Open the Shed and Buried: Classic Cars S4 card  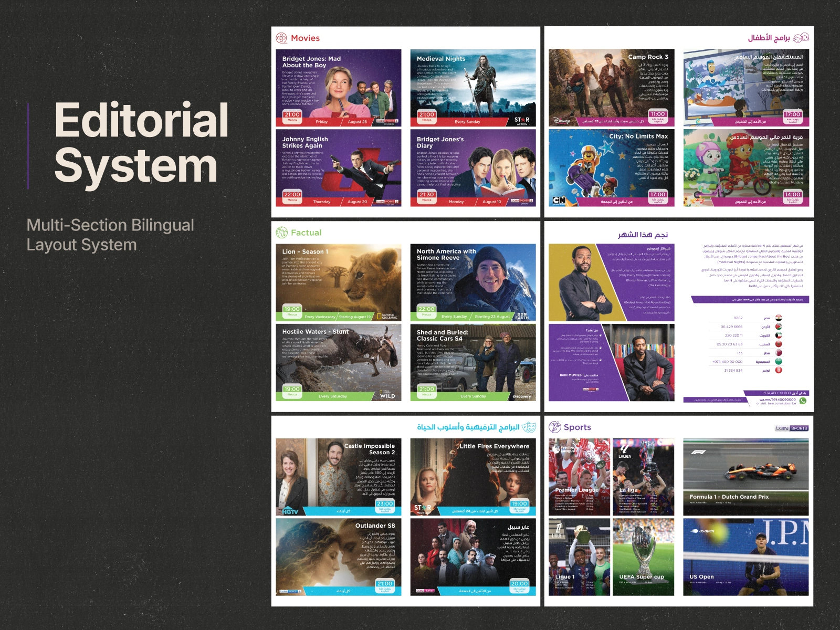click(x=473, y=362)
